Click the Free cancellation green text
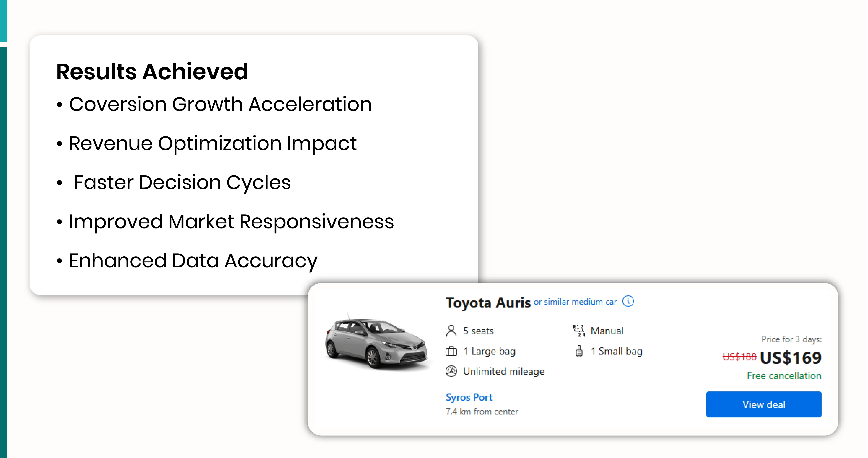868x458 pixels. (784, 376)
